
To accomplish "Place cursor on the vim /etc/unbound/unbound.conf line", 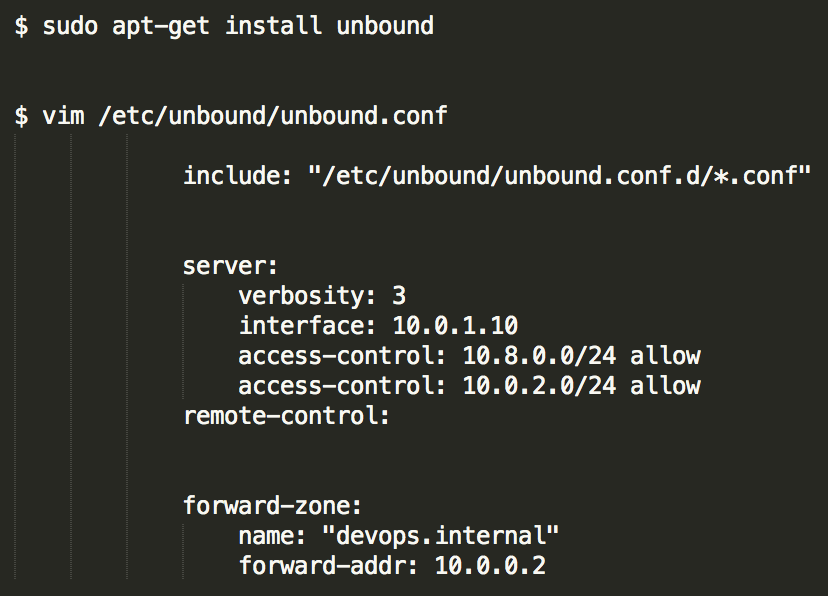I will [231, 115].
